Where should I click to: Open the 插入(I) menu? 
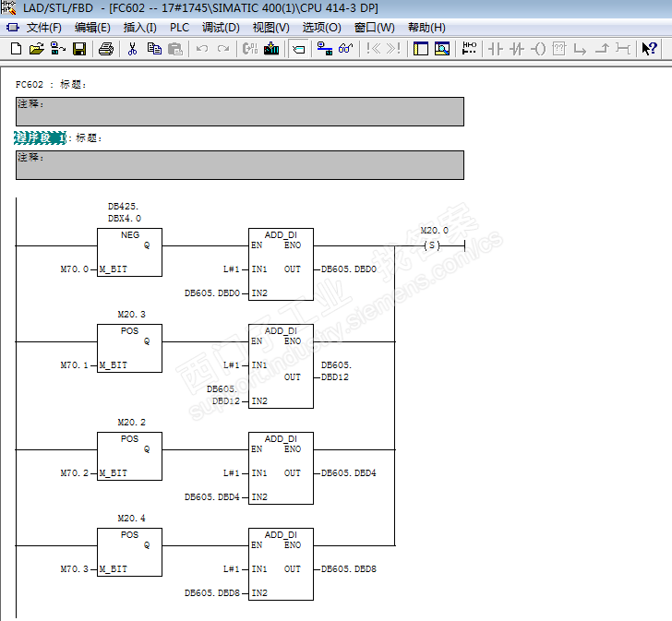pyautogui.click(x=139, y=28)
